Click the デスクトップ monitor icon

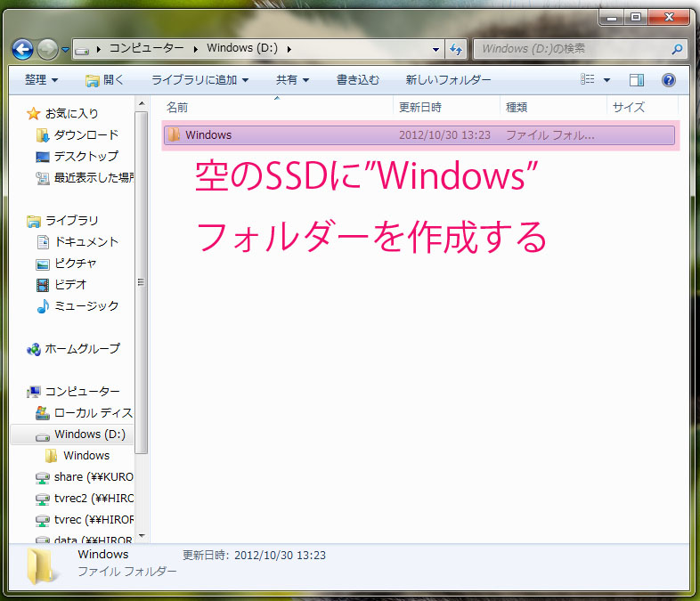pos(43,157)
